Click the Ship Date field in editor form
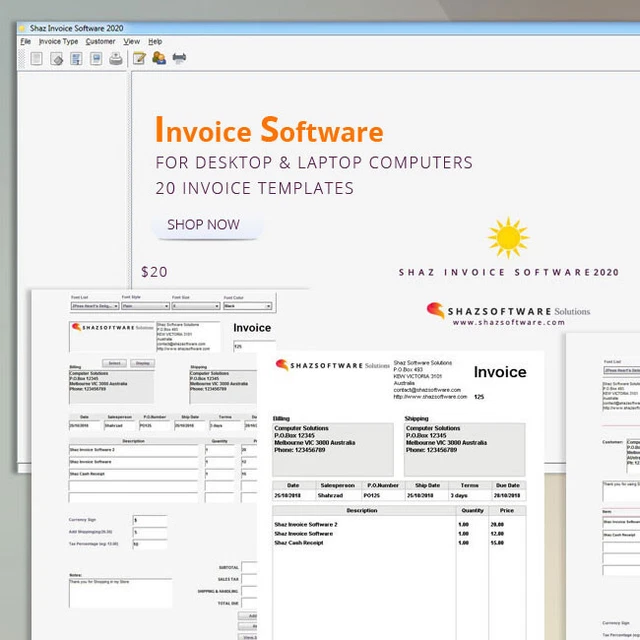 pos(190,425)
